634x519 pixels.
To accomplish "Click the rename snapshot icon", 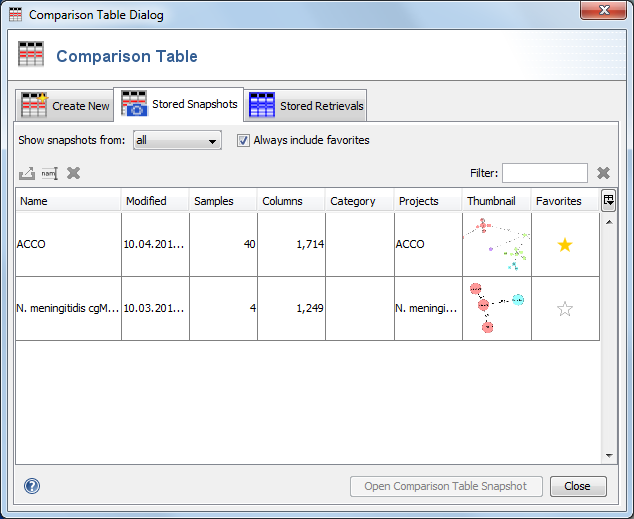I will 50,173.
